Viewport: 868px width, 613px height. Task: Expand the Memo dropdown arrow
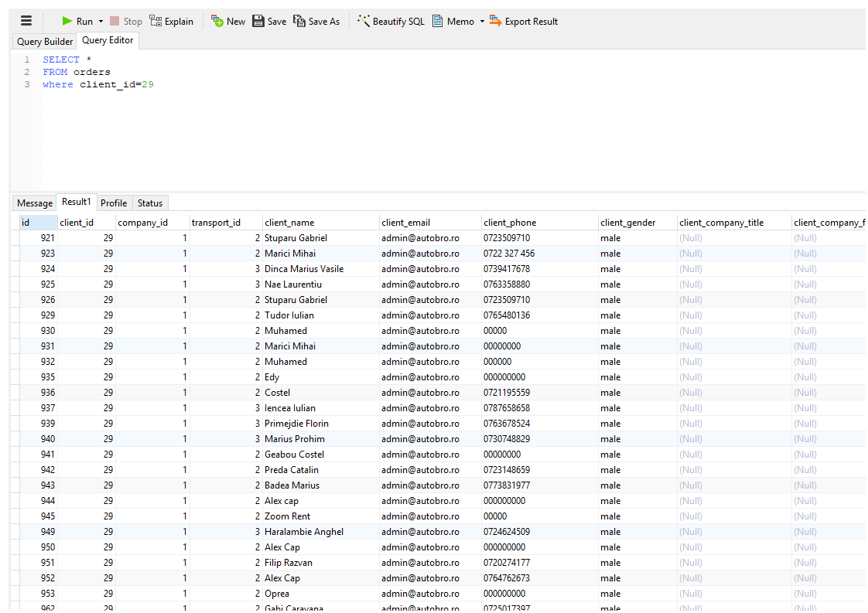coord(482,21)
